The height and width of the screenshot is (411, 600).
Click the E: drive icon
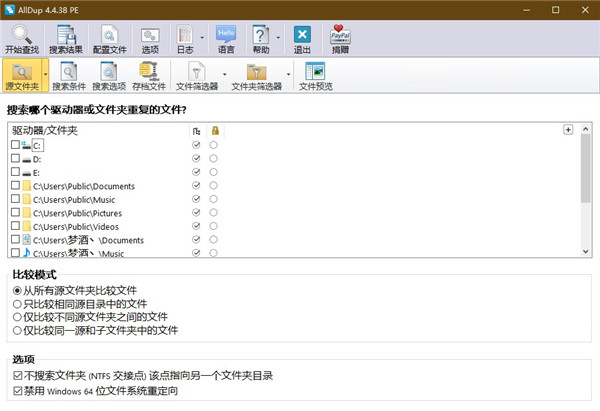[x=26, y=173]
